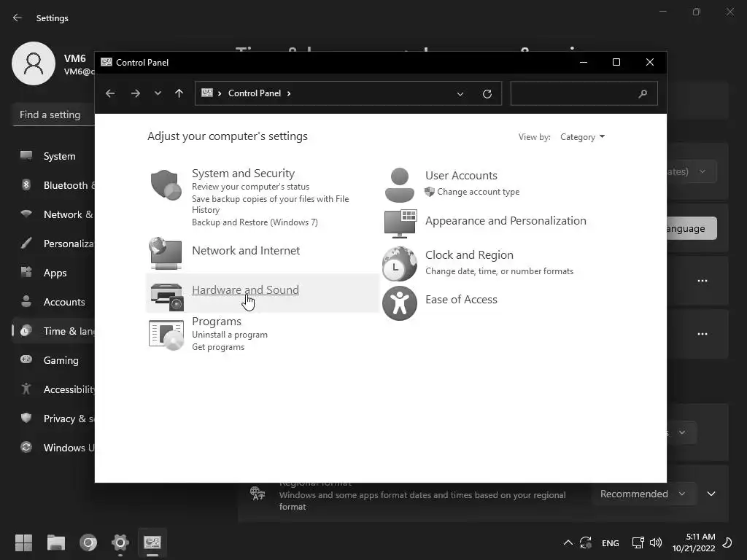Click the Settings back arrow
Viewport: 747px width, 560px height.
pyautogui.click(x=18, y=17)
